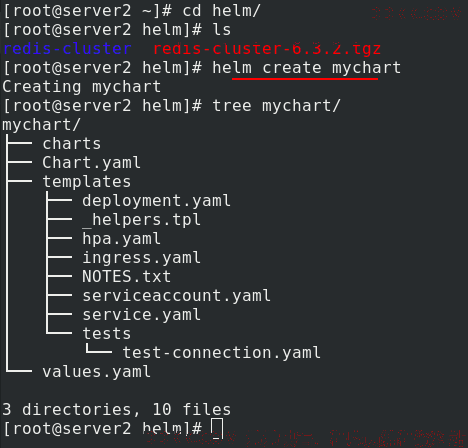Click the terminal cursor at last prompt
Screen dimensions: 468x448
click(x=217, y=429)
